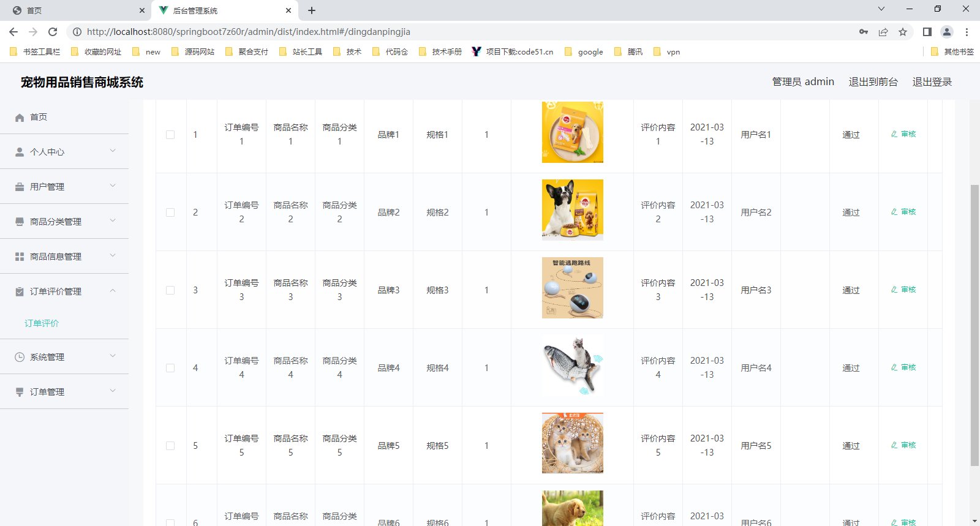This screenshot has width=980, height=526.
Task: Open 用户管理 sidebar menu label
Action: [47, 187]
